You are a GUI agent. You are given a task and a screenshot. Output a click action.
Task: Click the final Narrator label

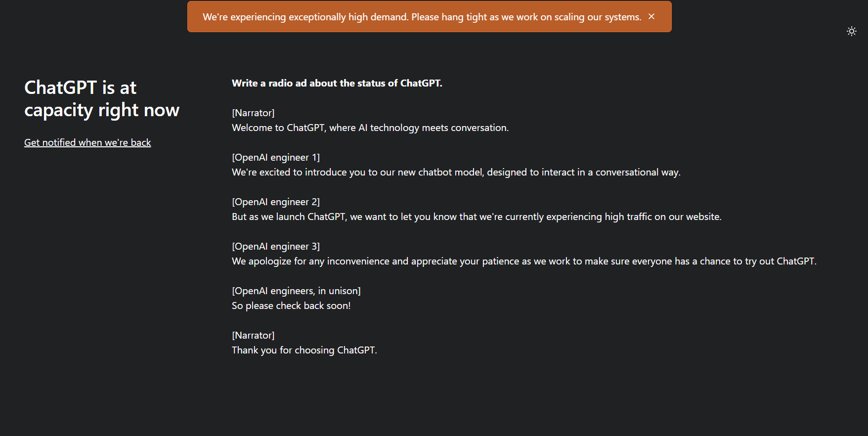pos(253,335)
